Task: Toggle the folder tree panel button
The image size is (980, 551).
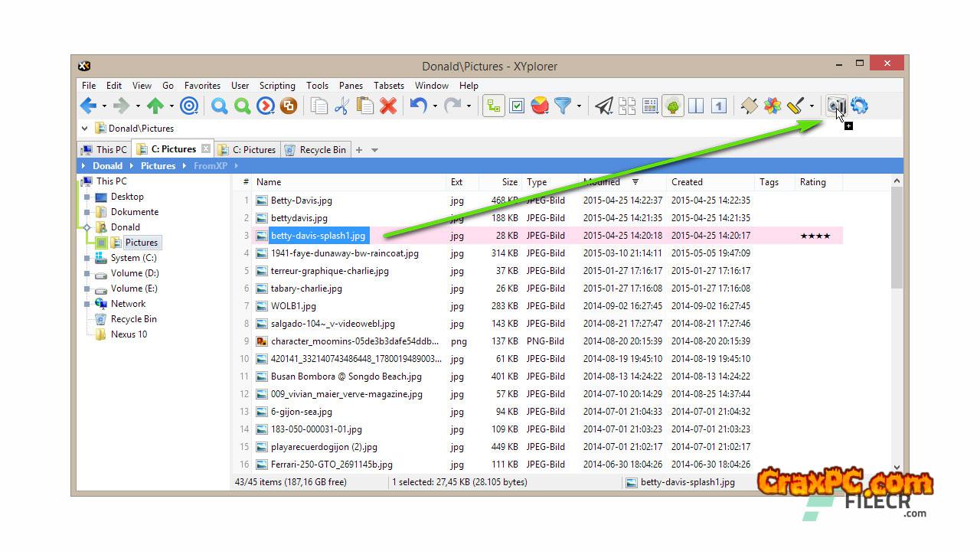Action: (493, 106)
